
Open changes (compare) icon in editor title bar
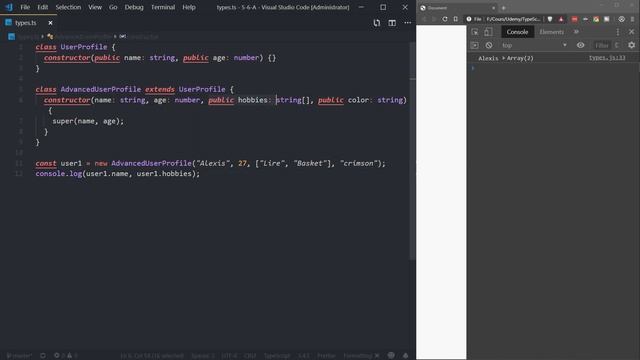tap(376, 23)
